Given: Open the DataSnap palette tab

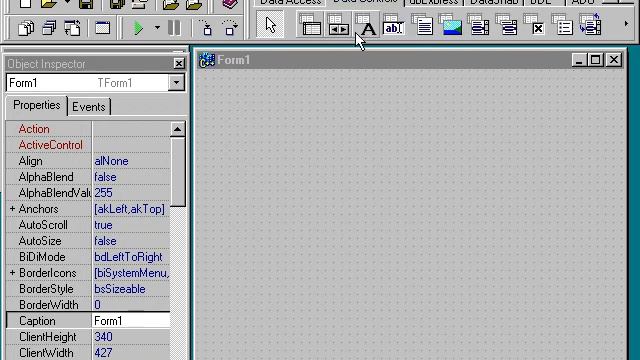Looking at the screenshot, I should tap(494, 2).
